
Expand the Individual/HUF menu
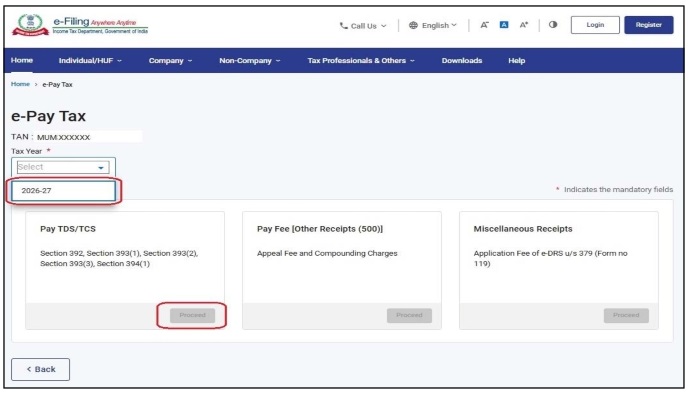pos(90,61)
